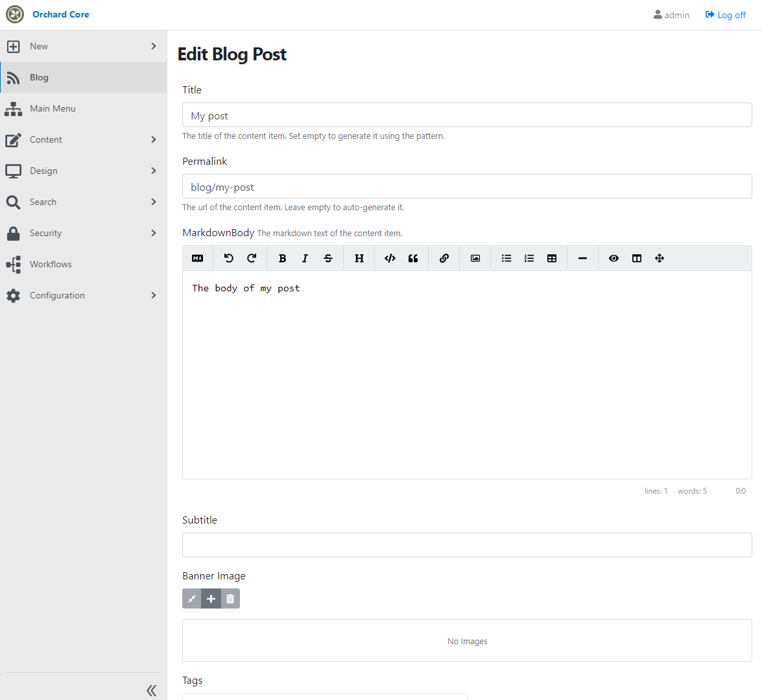Viewport: 762px width, 700px height.
Task: Select Design in the sidebar
Action: 84,171
